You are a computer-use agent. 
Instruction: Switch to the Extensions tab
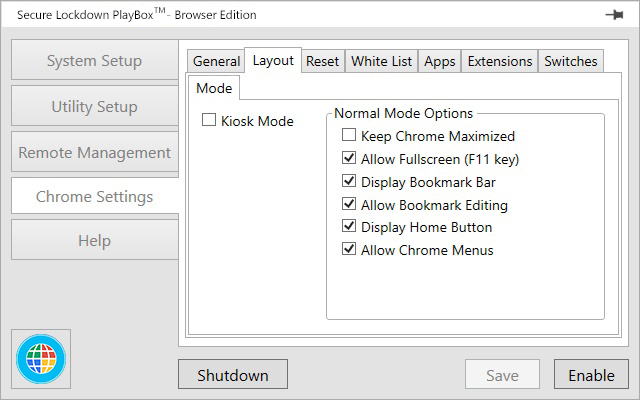pos(500,61)
